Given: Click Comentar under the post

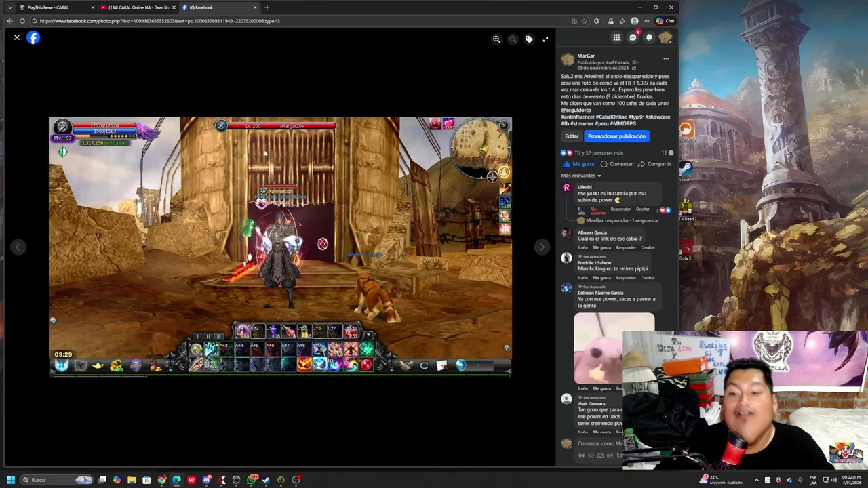Looking at the screenshot, I should pos(617,164).
